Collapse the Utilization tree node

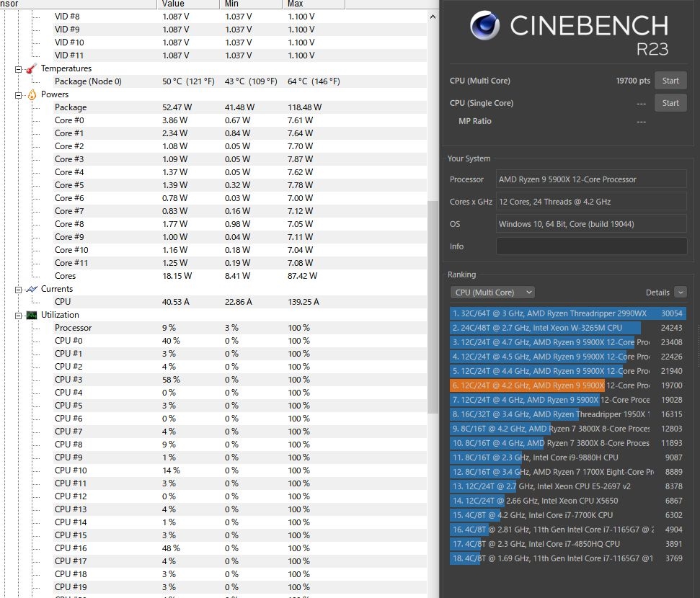(18, 316)
